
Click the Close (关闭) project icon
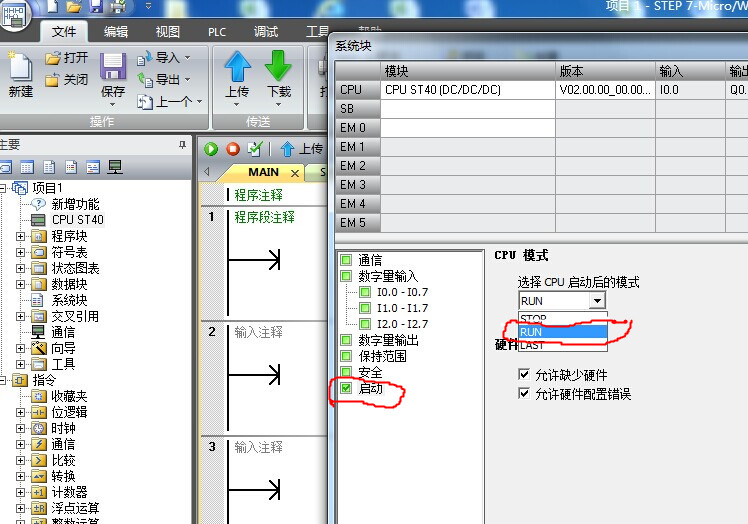[x=52, y=80]
